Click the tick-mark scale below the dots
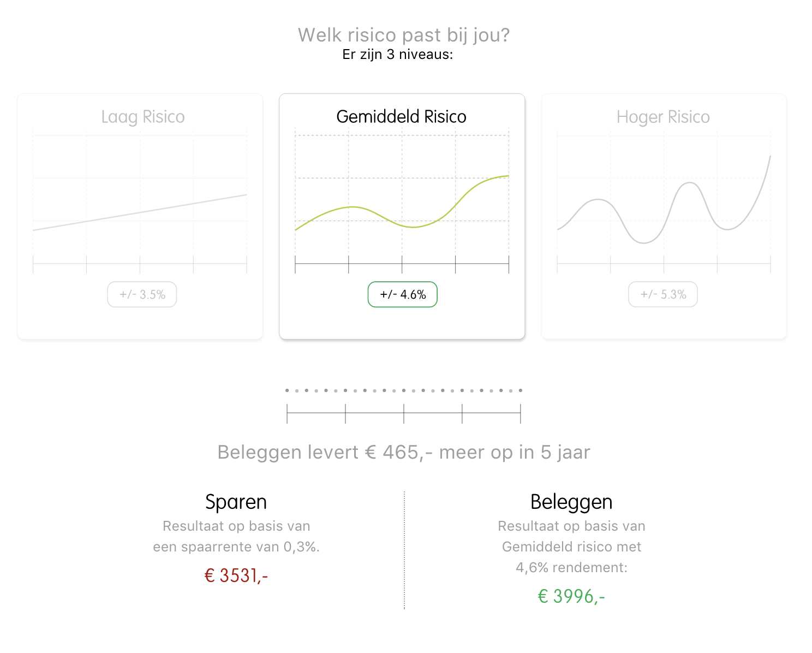 (404, 414)
